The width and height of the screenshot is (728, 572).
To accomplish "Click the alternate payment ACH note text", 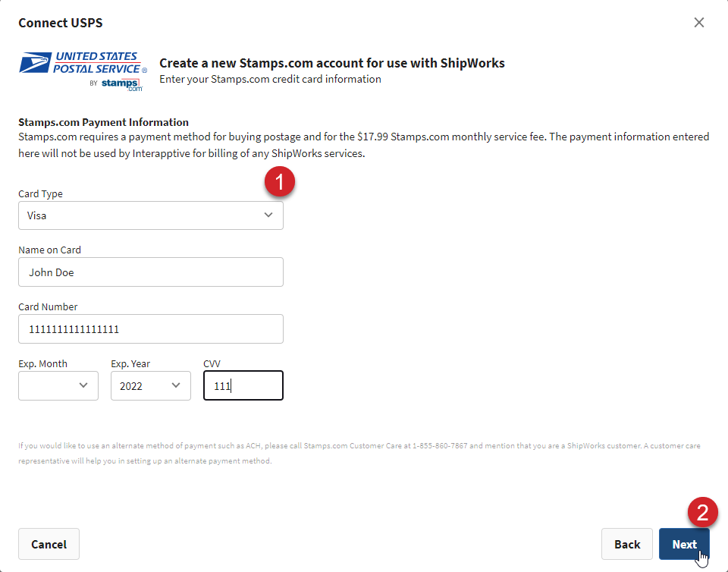I will click(x=359, y=453).
